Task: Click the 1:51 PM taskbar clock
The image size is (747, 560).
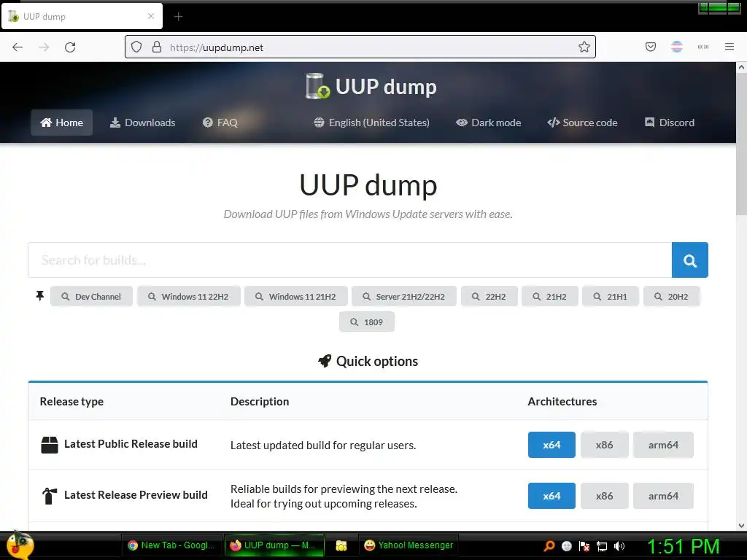Action: click(x=683, y=546)
